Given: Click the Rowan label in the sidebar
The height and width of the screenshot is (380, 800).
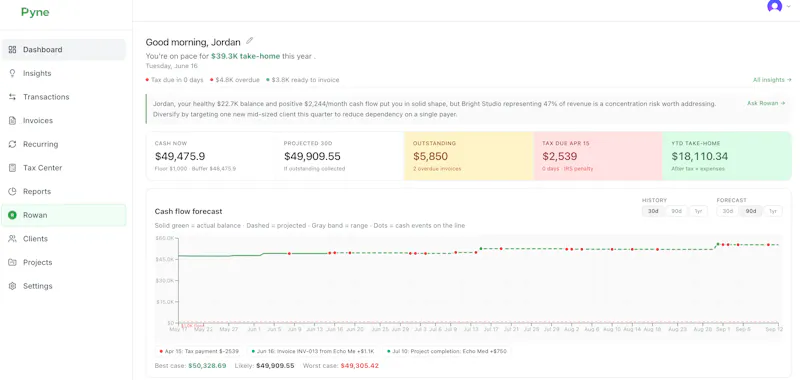Looking at the screenshot, I should pos(35,215).
